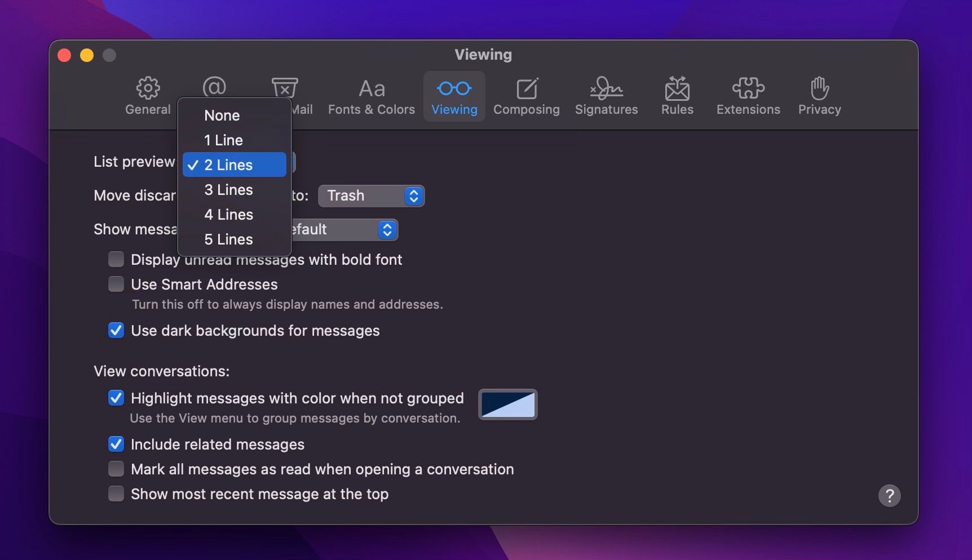The height and width of the screenshot is (560, 972).
Task: Select the Fonts & Colors pane
Action: (370, 96)
